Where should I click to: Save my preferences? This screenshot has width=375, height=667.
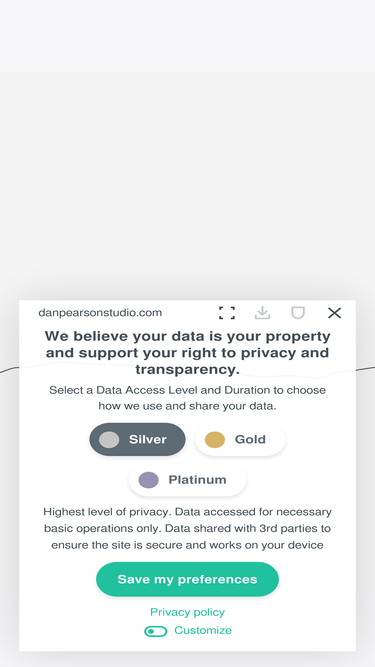[x=188, y=579]
